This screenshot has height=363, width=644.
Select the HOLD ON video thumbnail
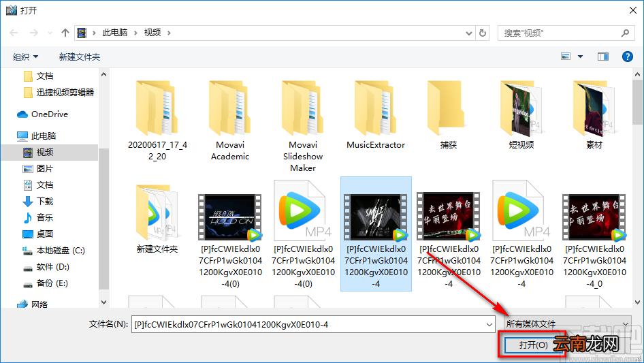click(230, 217)
